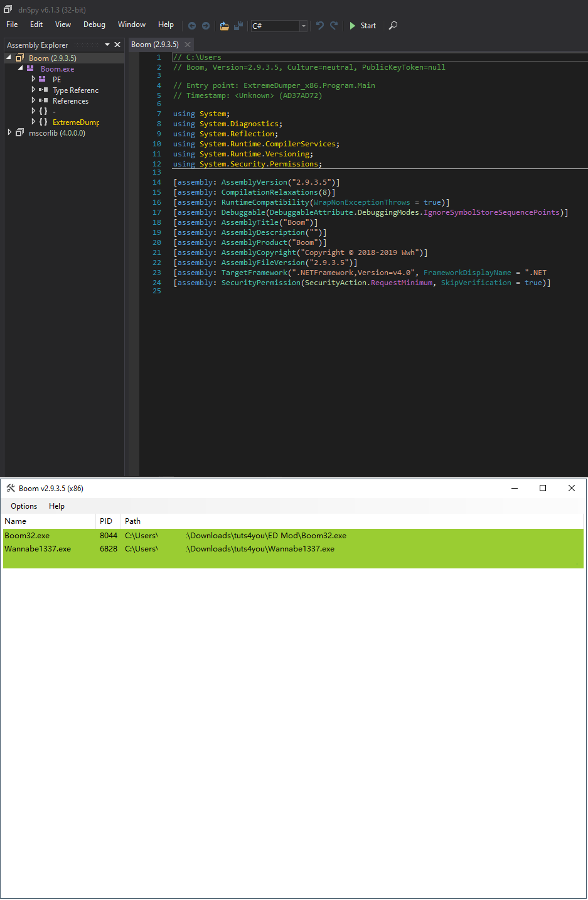Click the Start debugging button
Image resolution: width=588 pixels, height=900 pixels.
pos(362,26)
